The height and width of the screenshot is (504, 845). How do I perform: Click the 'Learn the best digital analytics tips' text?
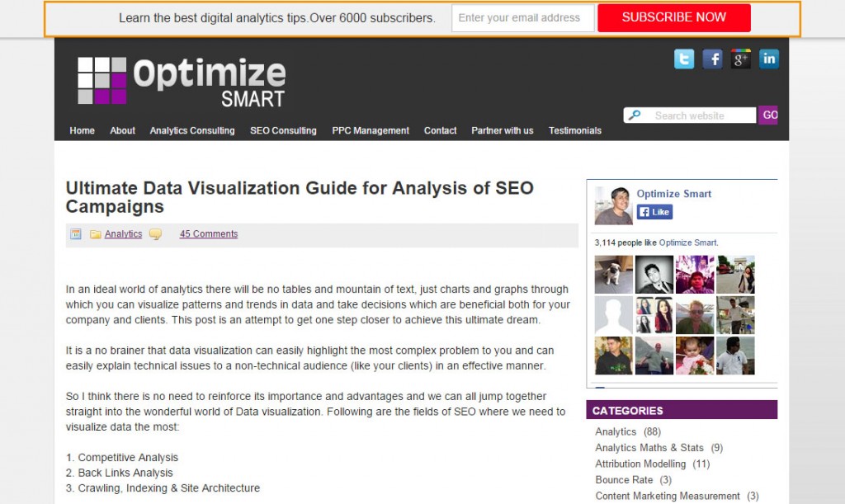tap(277, 18)
